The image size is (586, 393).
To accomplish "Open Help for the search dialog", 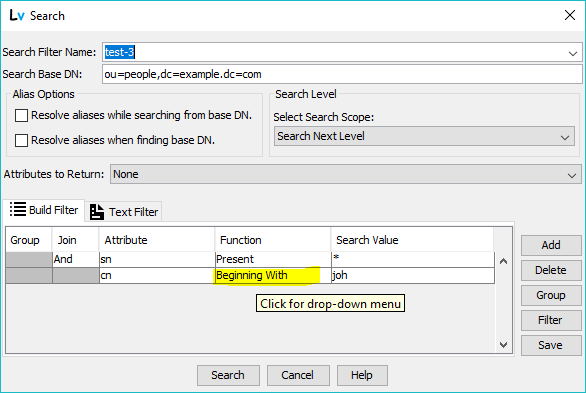I will click(362, 375).
